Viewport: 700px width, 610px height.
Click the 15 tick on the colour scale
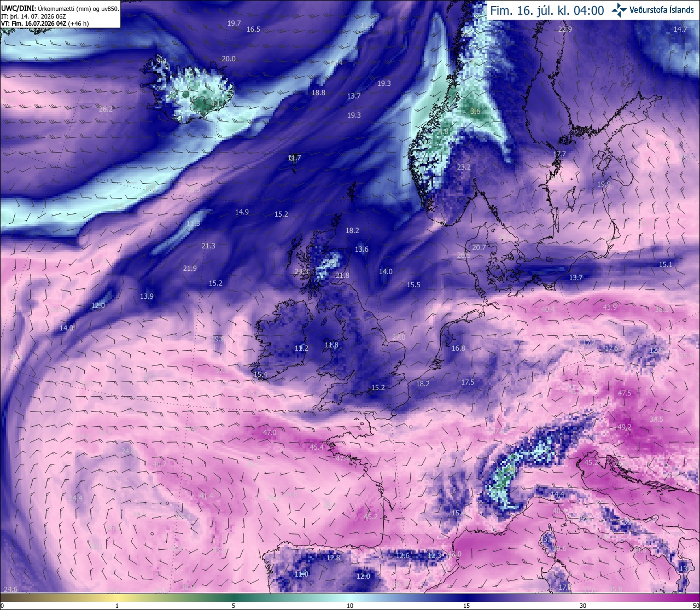(x=466, y=606)
